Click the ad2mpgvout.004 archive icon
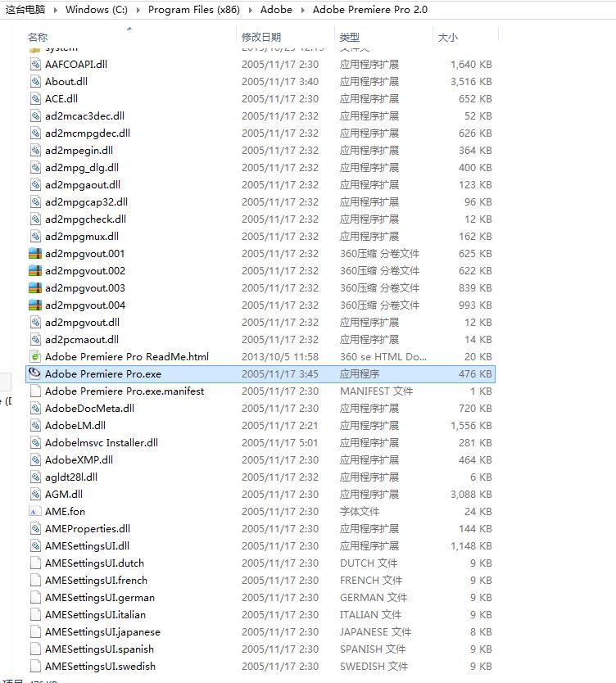Image resolution: width=616 pixels, height=683 pixels. tap(35, 305)
